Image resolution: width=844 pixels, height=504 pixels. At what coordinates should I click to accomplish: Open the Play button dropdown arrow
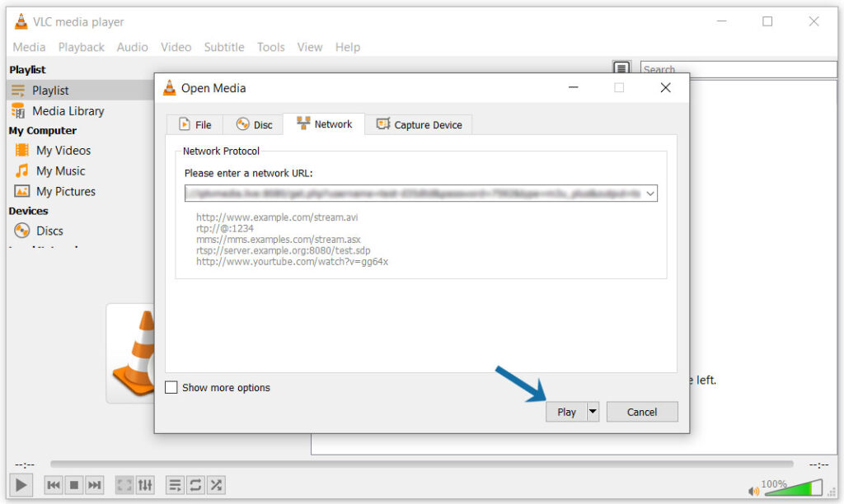(593, 412)
